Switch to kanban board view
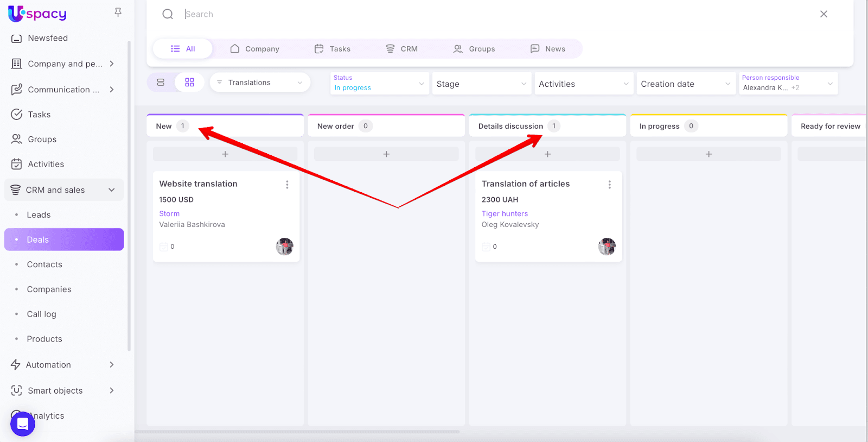This screenshot has height=442, width=868. (x=189, y=83)
